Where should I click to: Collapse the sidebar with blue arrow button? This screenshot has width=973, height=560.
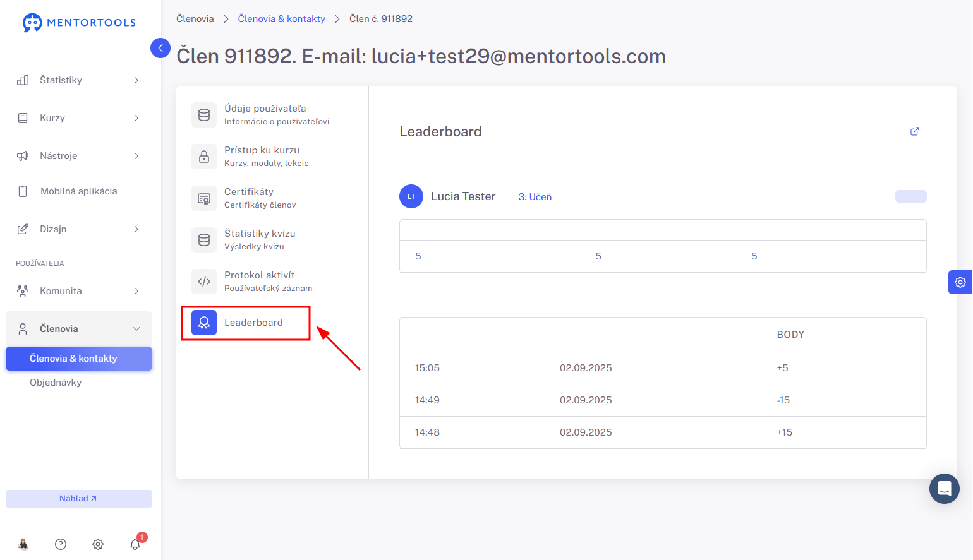coord(160,48)
